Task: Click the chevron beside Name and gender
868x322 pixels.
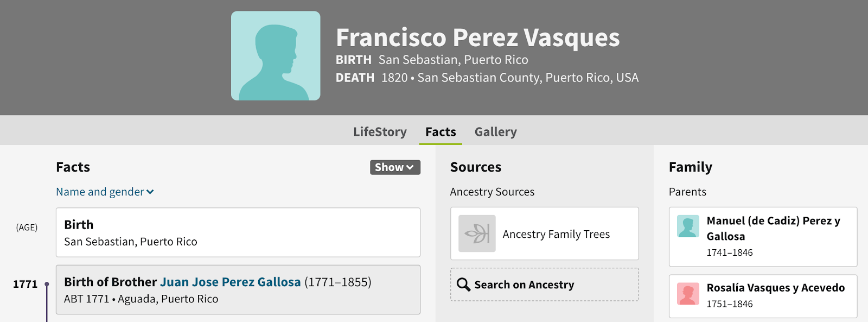Action: (x=150, y=192)
